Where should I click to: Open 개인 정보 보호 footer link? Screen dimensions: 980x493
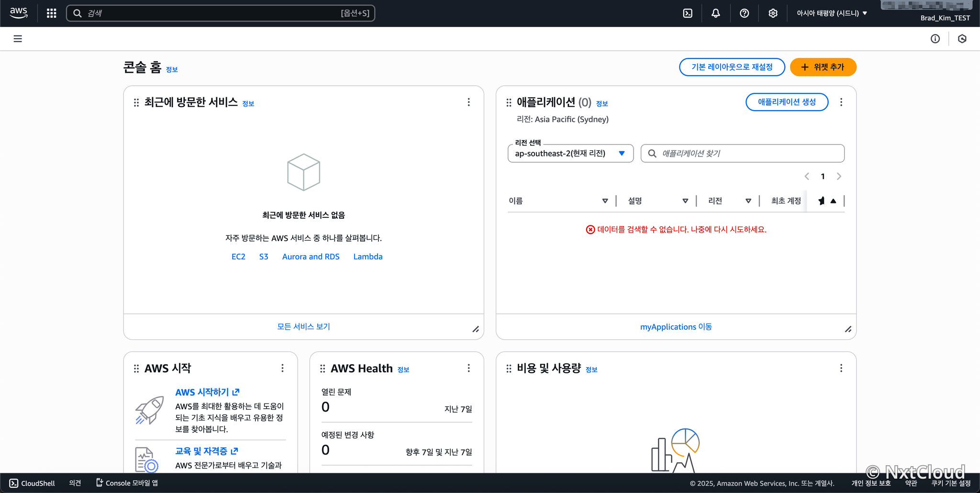[871, 483]
